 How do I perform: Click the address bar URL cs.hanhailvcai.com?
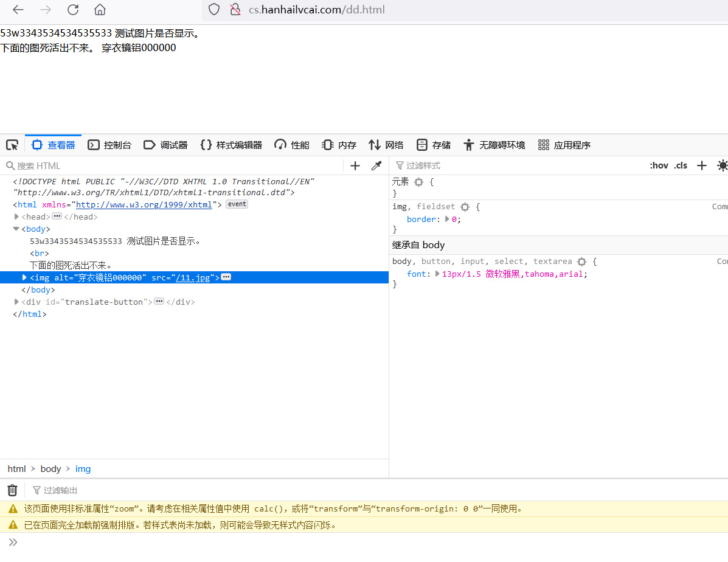[317, 10]
